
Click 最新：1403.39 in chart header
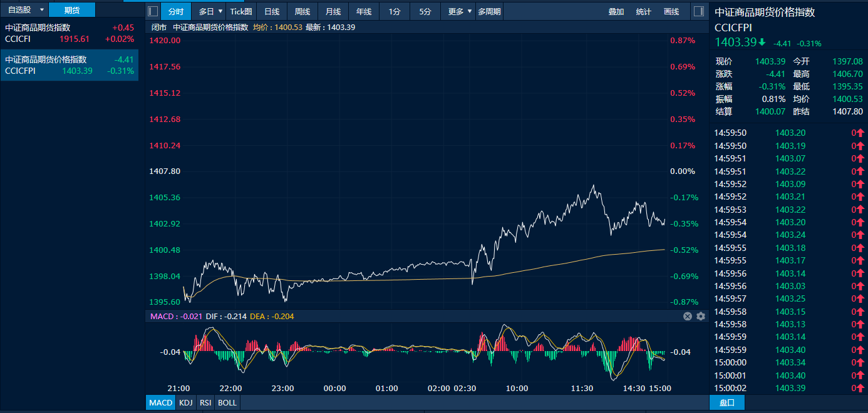click(331, 28)
